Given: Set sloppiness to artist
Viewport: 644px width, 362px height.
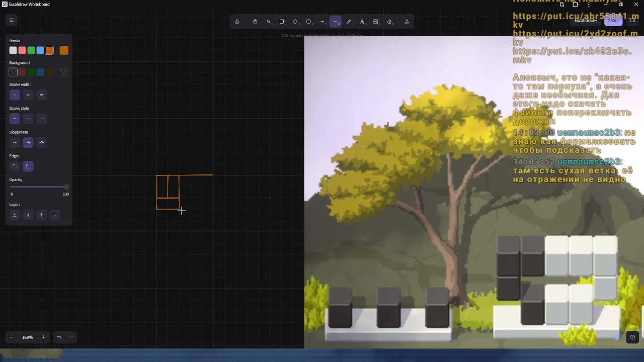Looking at the screenshot, I should tap(28, 143).
